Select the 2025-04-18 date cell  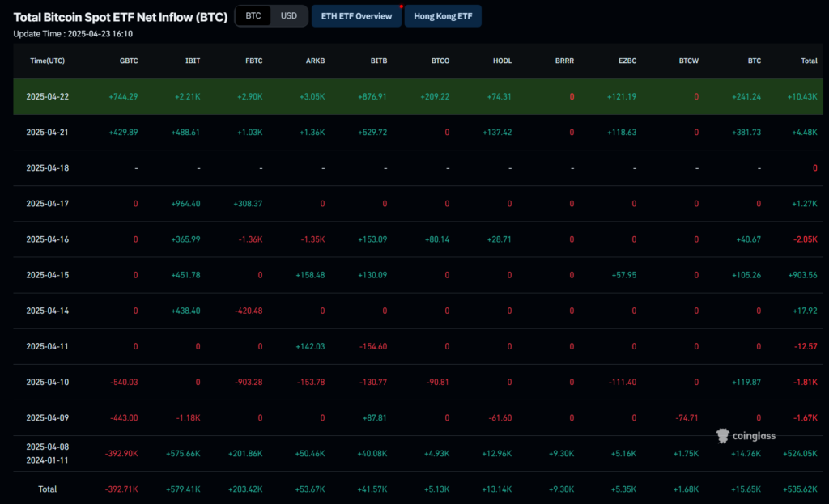pyautogui.click(x=48, y=168)
